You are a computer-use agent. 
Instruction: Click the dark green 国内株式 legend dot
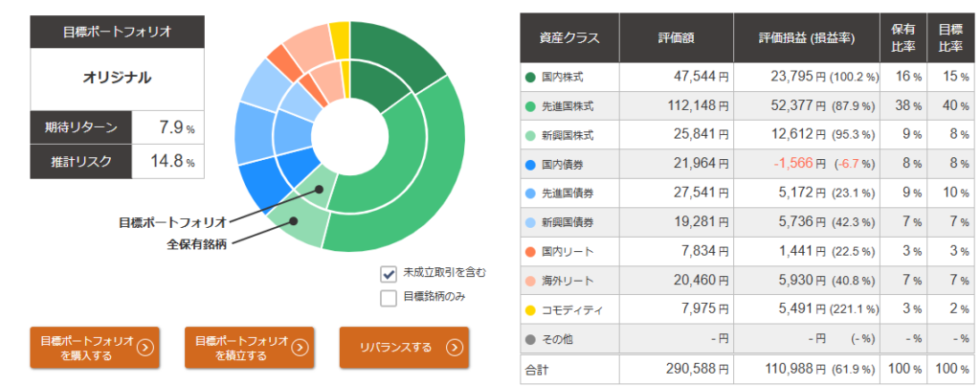coord(530,77)
